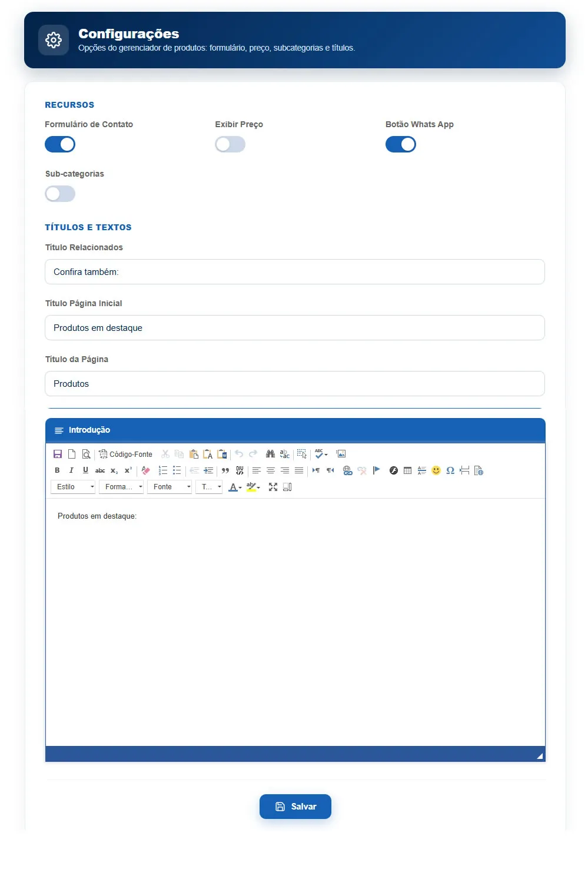Screen dimensions: 588x869
Task: Insert an image via toolbar icon
Action: click(341, 454)
